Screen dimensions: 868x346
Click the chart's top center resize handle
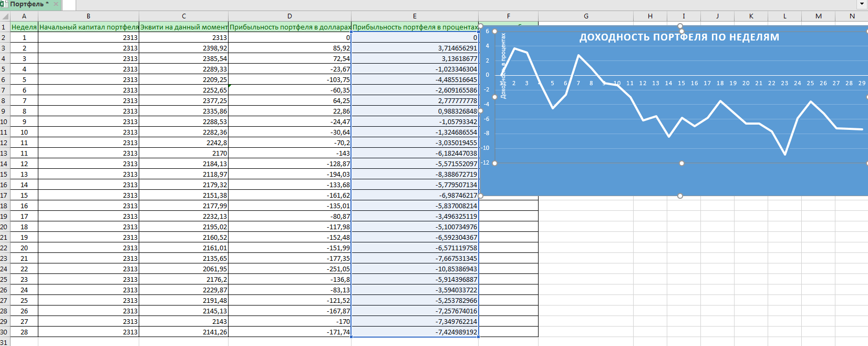point(680,26)
